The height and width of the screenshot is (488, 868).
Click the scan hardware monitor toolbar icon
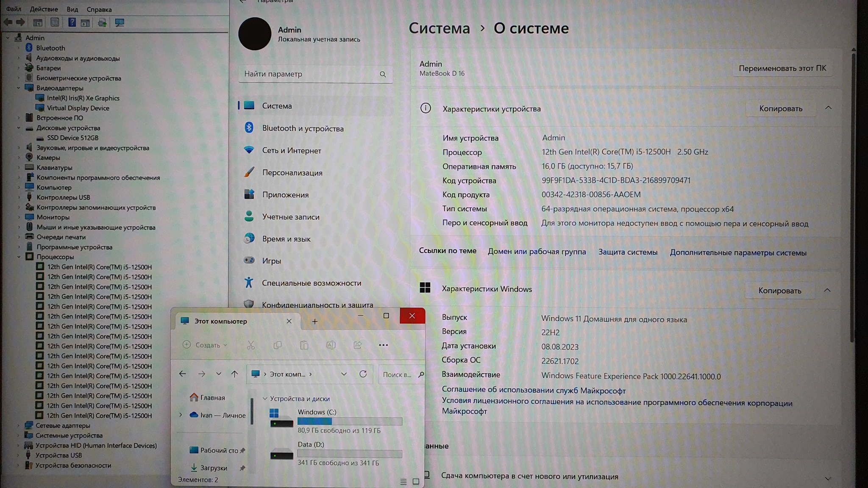click(x=120, y=22)
